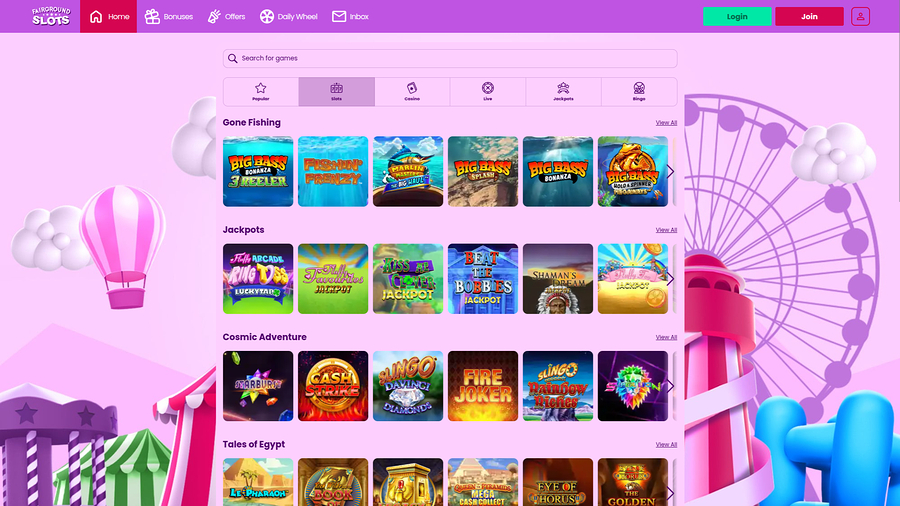900x506 pixels.
Task: Open the rainbow lion slot game
Action: pyautogui.click(x=633, y=386)
